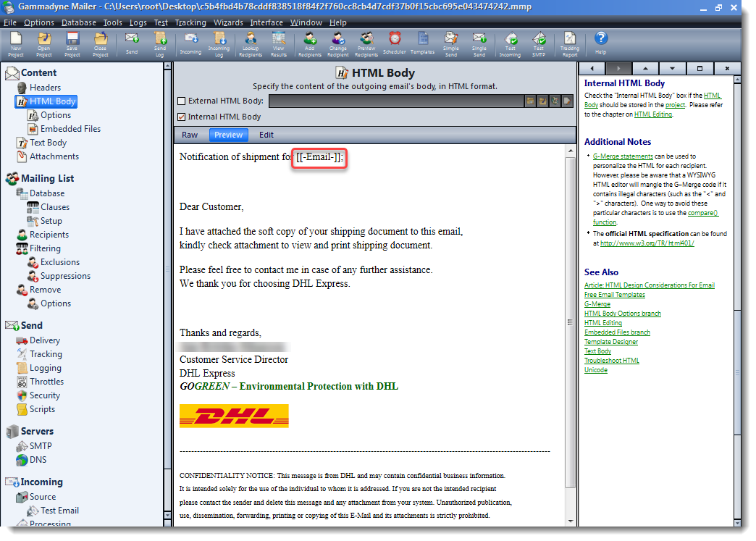The width and height of the screenshot is (756, 541).
Task: Select Delivery under the Send section
Action: click(45, 340)
